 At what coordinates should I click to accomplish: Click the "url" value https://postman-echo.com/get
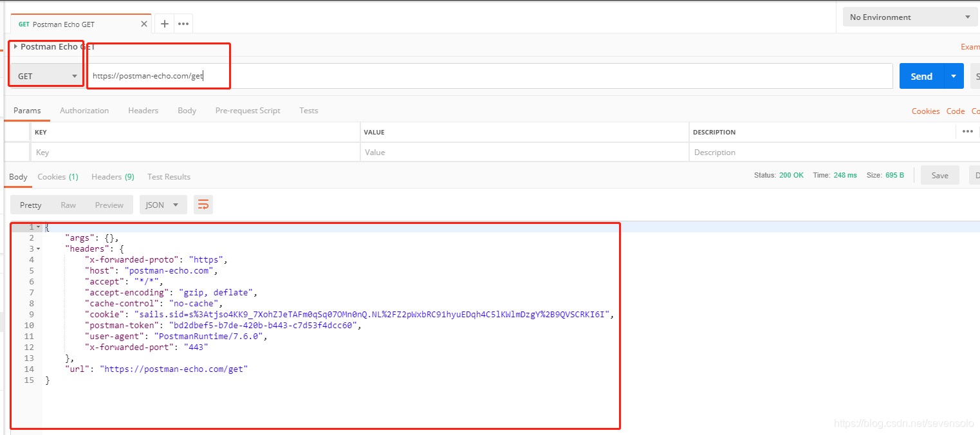174,369
